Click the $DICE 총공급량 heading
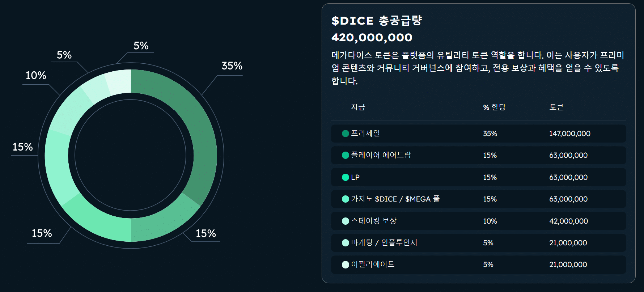Image resolution: width=644 pixels, height=292 pixels. tap(377, 21)
